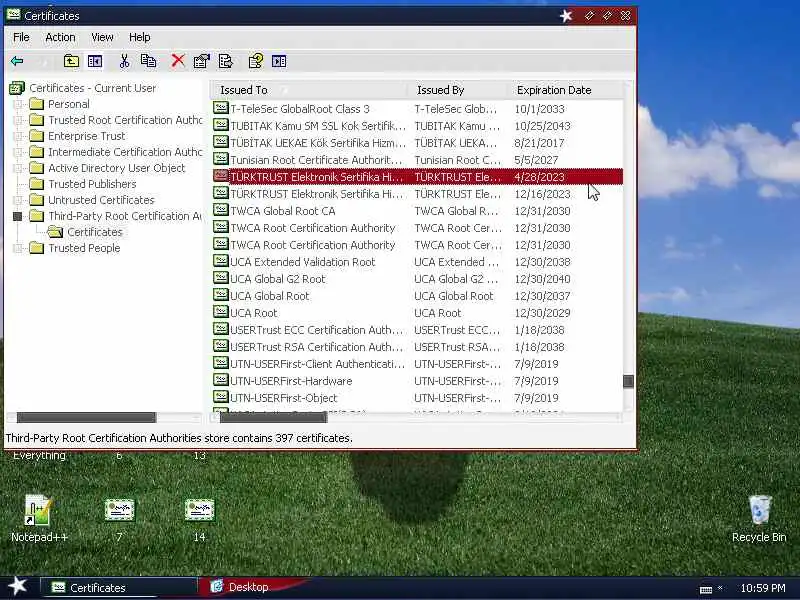
Task: Click certificate icon beside UCA Root
Action: point(221,312)
